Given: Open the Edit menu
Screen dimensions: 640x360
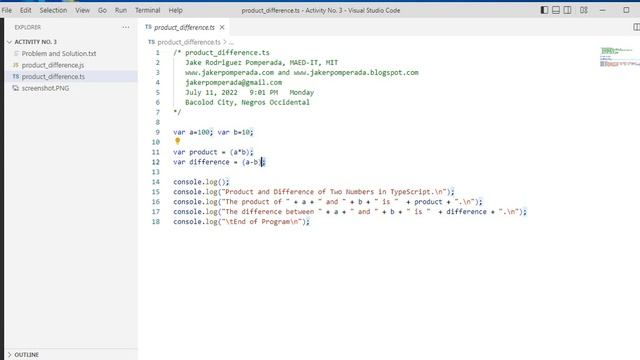Looking at the screenshot, I should (25, 10).
